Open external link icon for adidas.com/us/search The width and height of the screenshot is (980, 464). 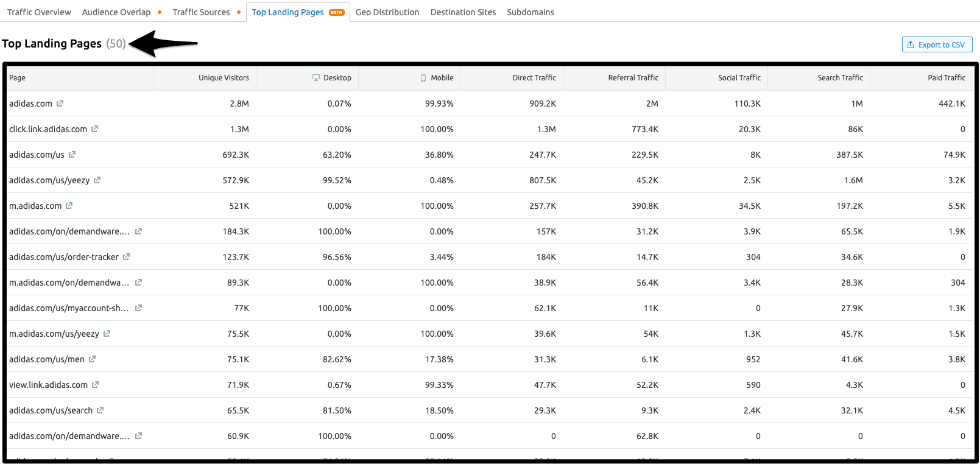click(x=100, y=410)
